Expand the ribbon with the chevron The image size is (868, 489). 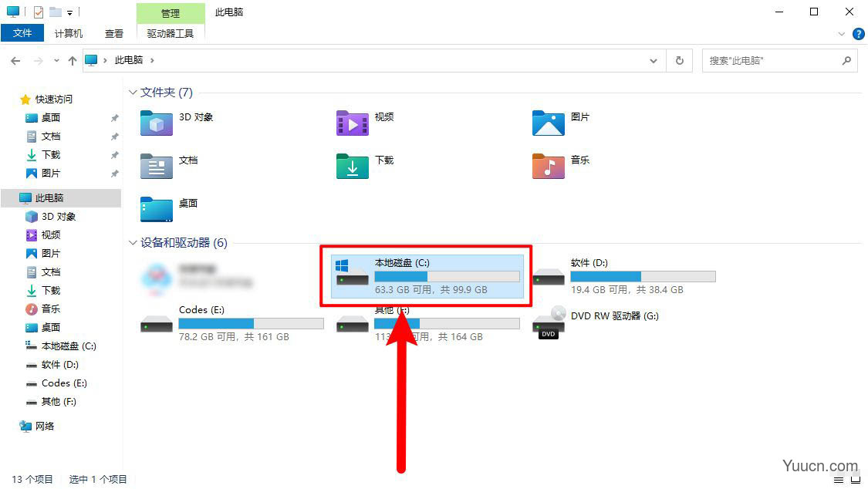click(842, 34)
